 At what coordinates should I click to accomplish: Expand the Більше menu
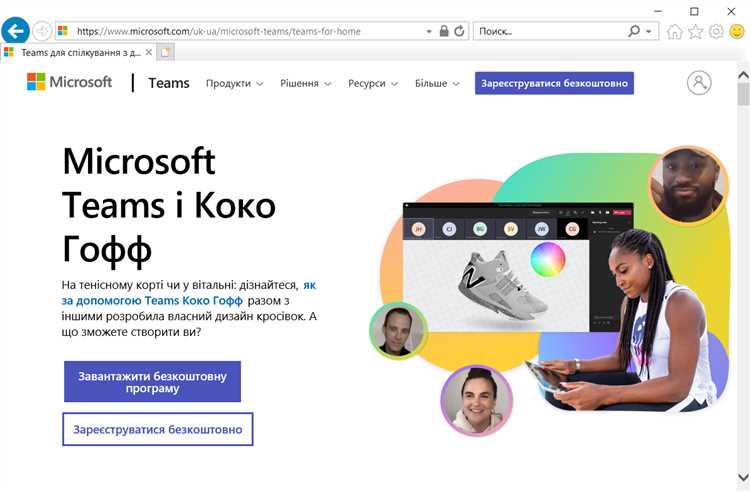437,83
